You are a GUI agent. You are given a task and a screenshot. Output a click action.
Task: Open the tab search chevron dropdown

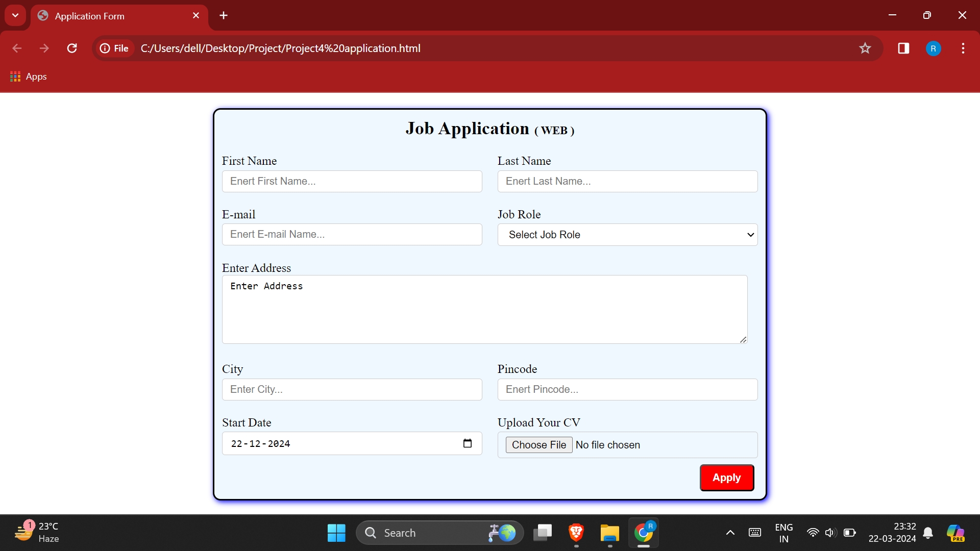coord(15,15)
